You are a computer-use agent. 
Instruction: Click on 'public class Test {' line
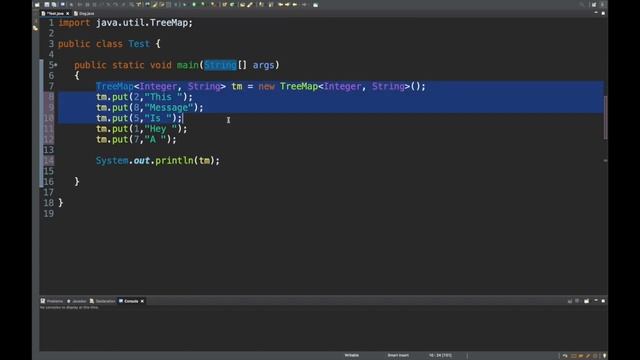click(109, 44)
